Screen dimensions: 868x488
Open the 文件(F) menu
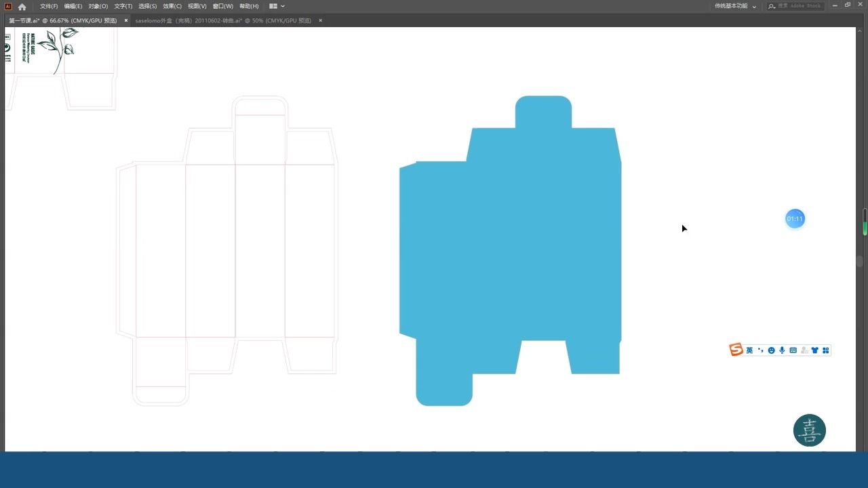tap(49, 6)
